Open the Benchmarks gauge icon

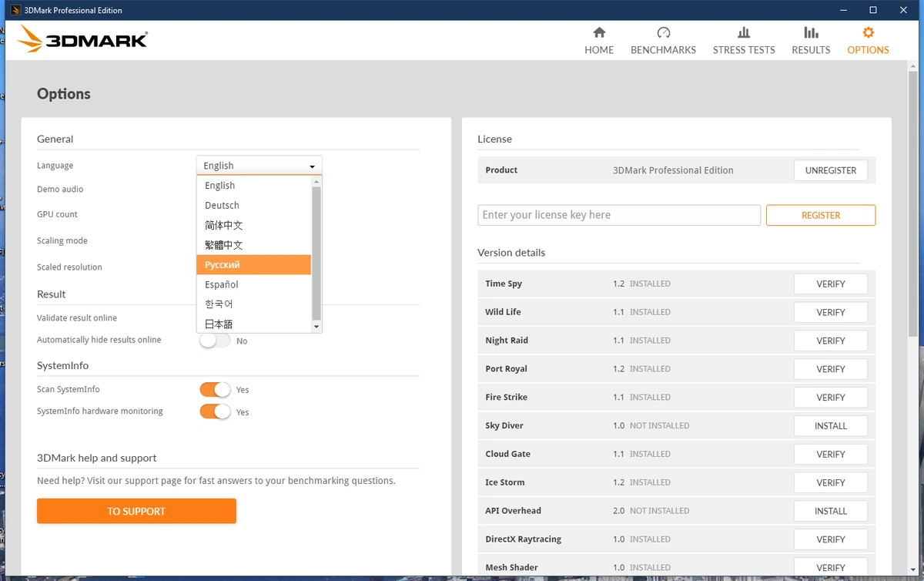click(x=664, y=32)
